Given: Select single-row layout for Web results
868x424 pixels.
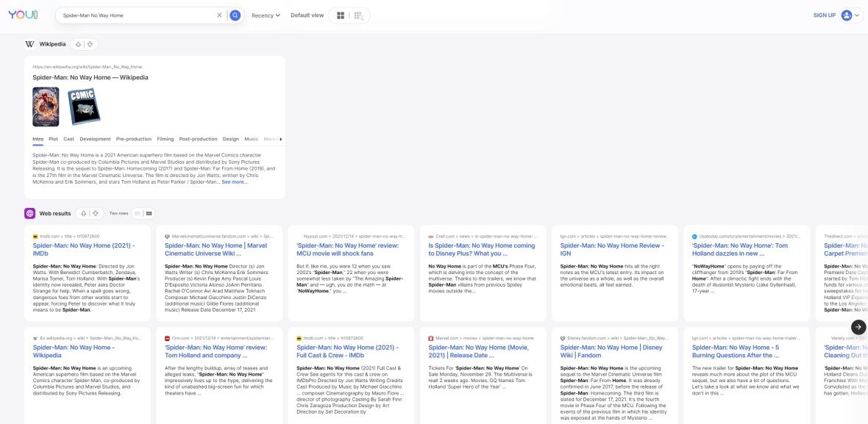Looking at the screenshot, I should (x=138, y=213).
